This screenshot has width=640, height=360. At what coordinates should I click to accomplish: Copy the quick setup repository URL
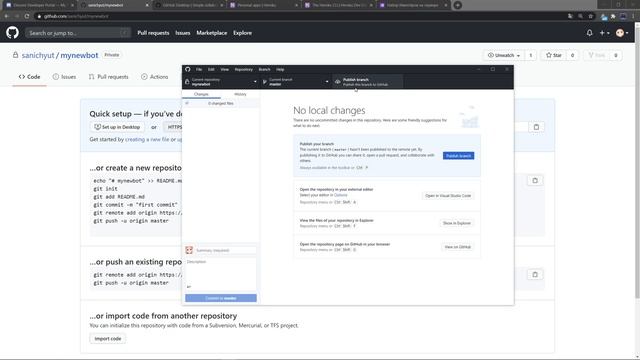pyautogui.click(x=536, y=127)
